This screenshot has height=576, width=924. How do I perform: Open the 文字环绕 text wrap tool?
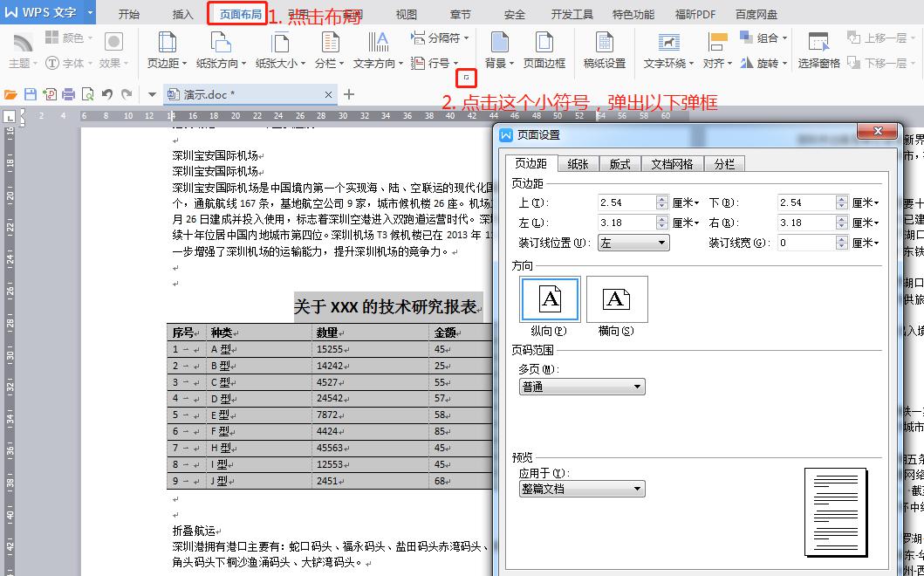(668, 50)
